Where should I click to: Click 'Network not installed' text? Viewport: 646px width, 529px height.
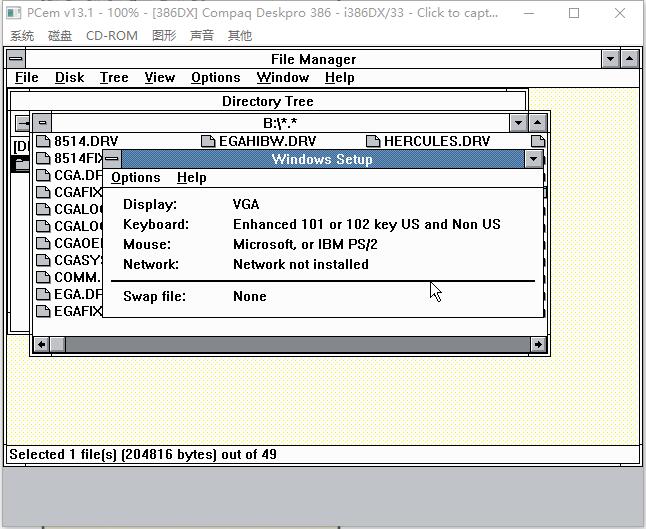pyautogui.click(x=301, y=264)
